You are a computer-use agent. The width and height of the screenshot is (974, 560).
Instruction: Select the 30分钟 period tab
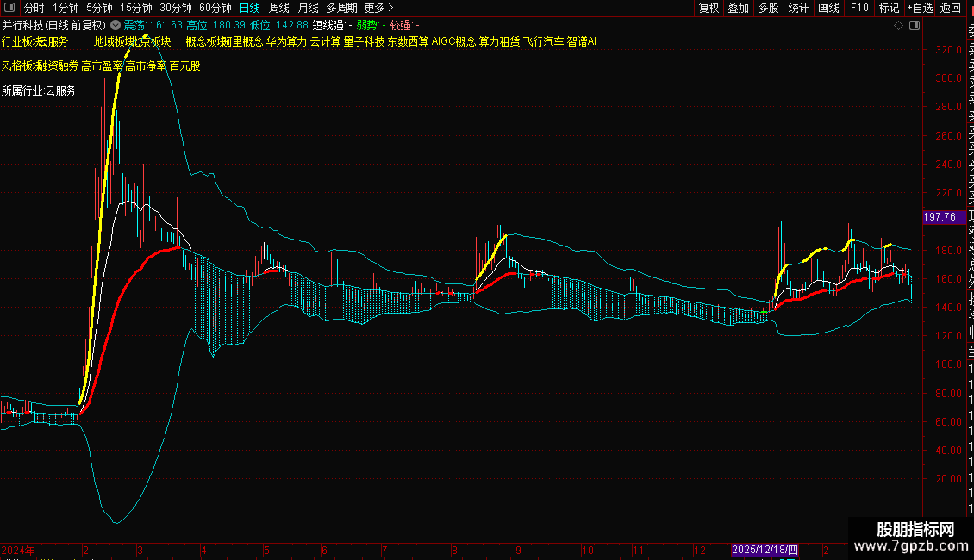176,8
